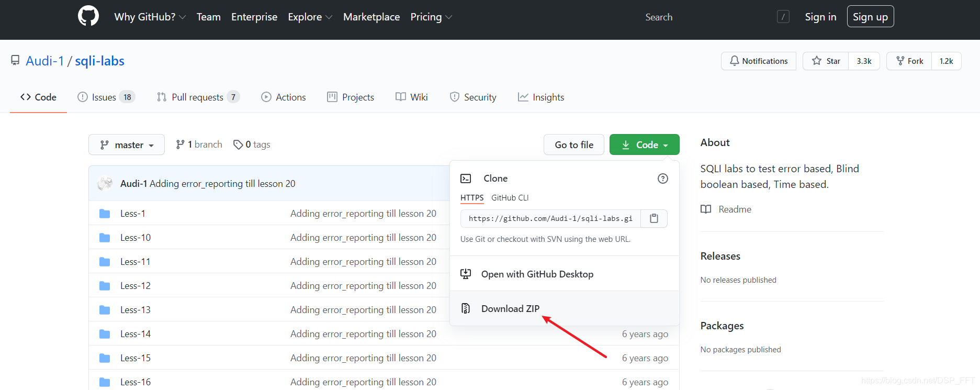Click the branch icon beside 1 branch
The height and width of the screenshot is (390, 980).
tap(180, 144)
